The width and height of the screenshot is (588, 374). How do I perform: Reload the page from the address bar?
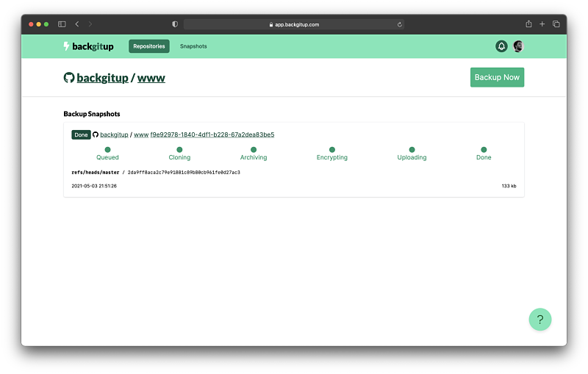[x=399, y=24]
